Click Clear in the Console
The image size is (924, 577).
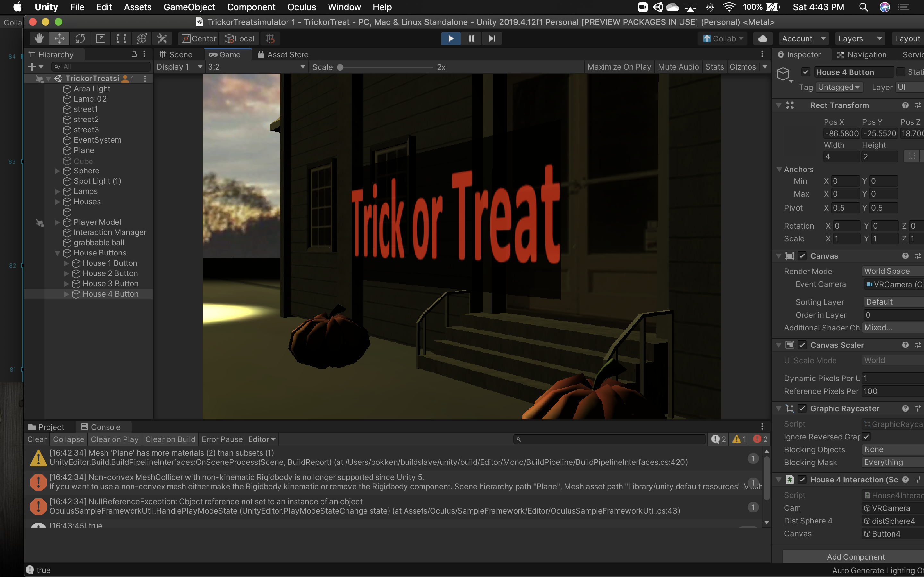click(37, 439)
